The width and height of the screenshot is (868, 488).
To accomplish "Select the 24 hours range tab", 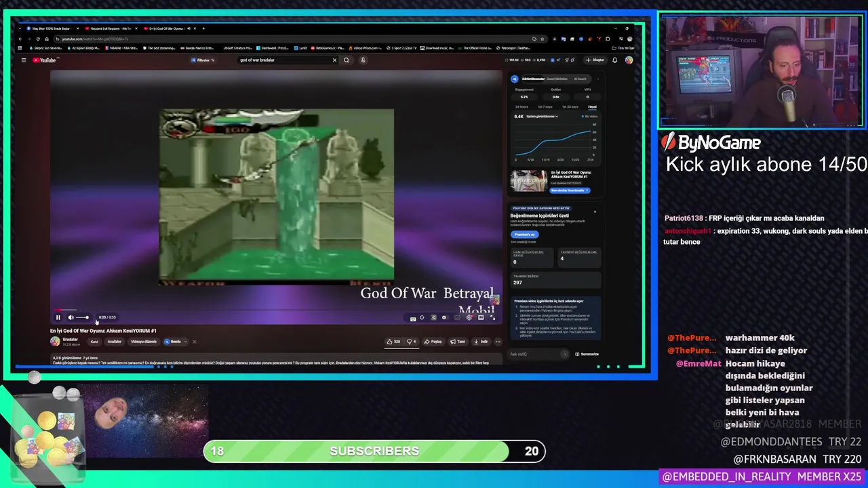I will (521, 106).
